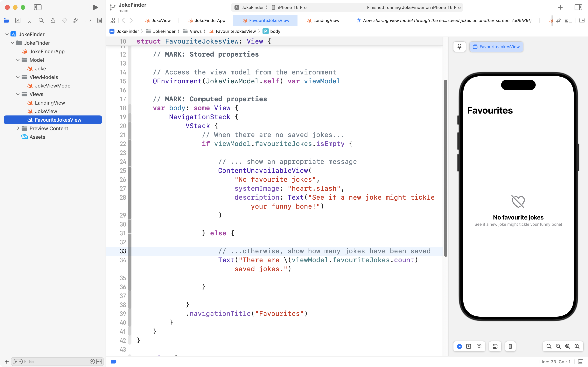Toggle the right inspector panel
588x367 pixels.
(578, 7)
